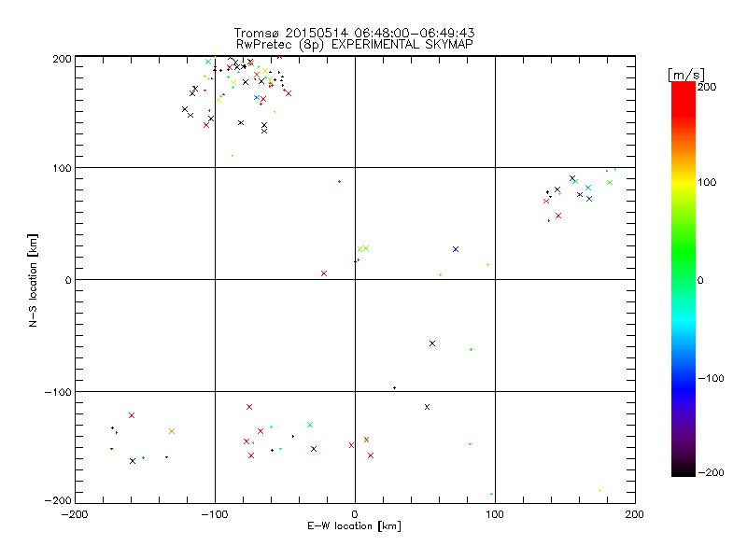The image size is (747, 560).
Task: Click the '[m/s]' colorbar unit label
Action: [x=686, y=75]
